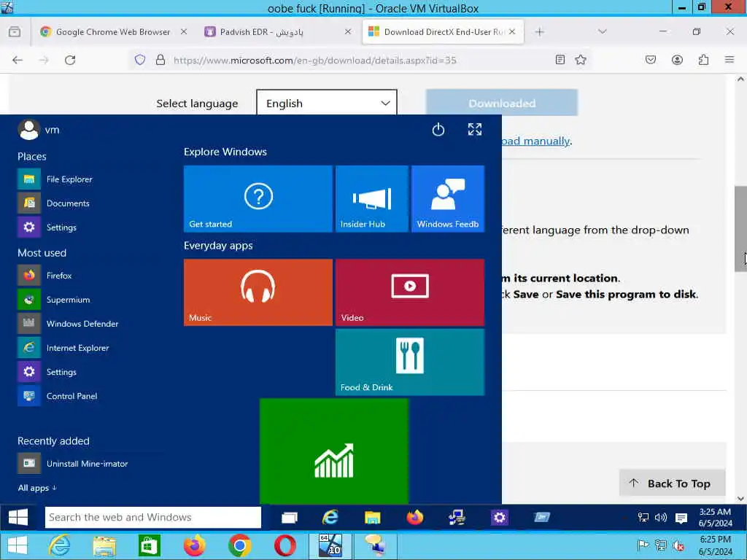Click the download manually link

pyautogui.click(x=536, y=141)
